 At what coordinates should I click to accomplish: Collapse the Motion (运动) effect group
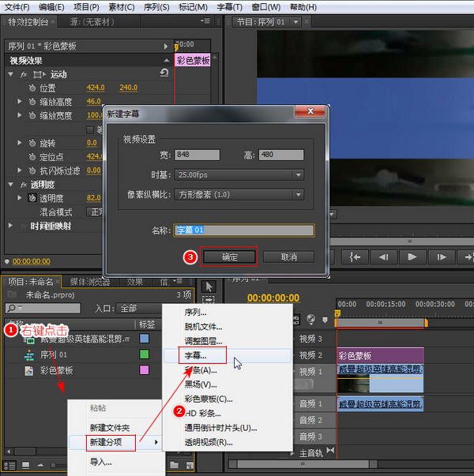[10, 74]
